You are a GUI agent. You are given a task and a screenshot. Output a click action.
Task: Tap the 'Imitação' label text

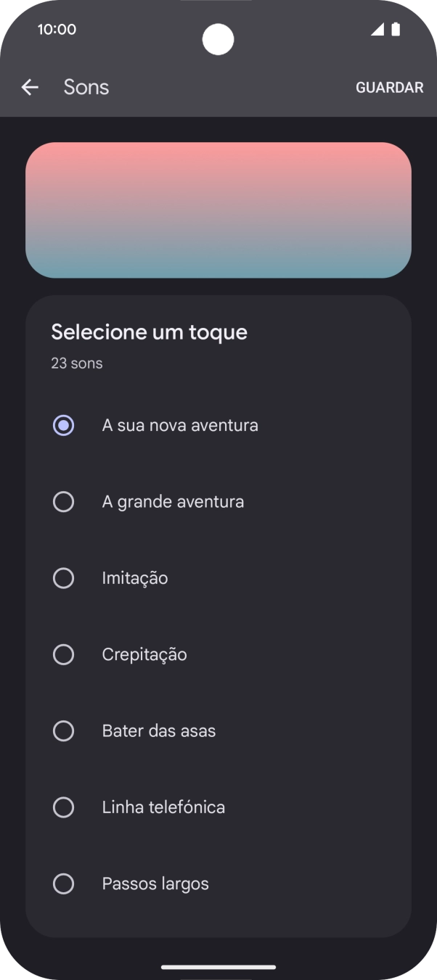coord(134,578)
